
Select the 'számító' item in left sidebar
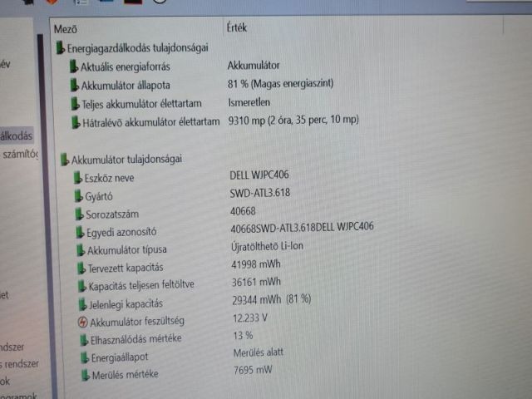(x=20, y=155)
